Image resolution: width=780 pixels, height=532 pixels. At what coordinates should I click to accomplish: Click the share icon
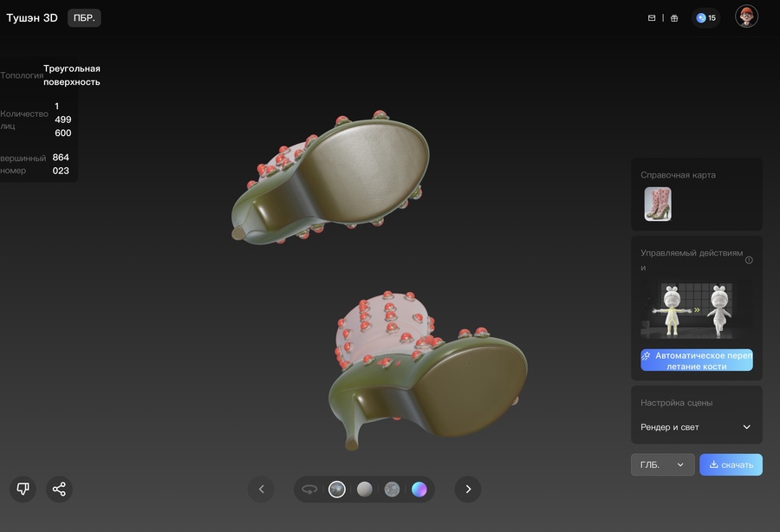59,489
